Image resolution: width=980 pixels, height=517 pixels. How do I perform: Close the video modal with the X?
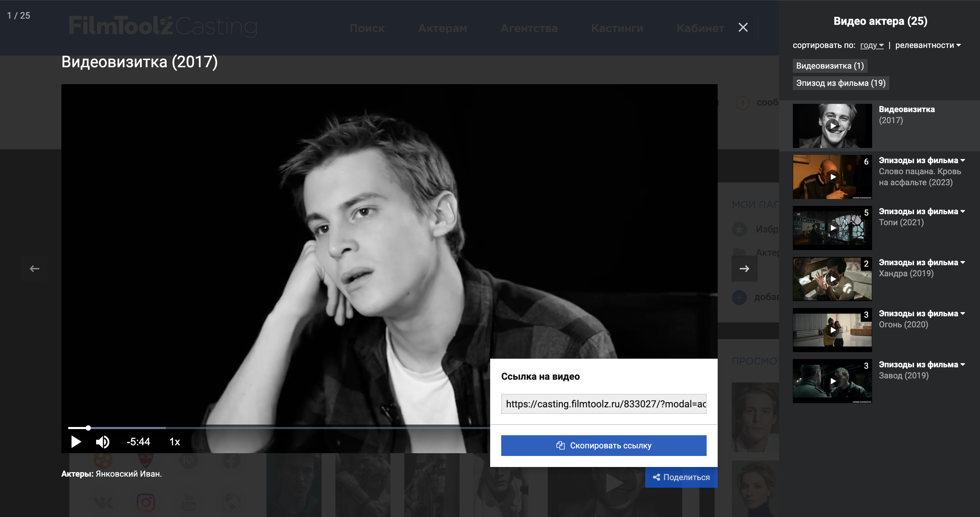[x=742, y=27]
